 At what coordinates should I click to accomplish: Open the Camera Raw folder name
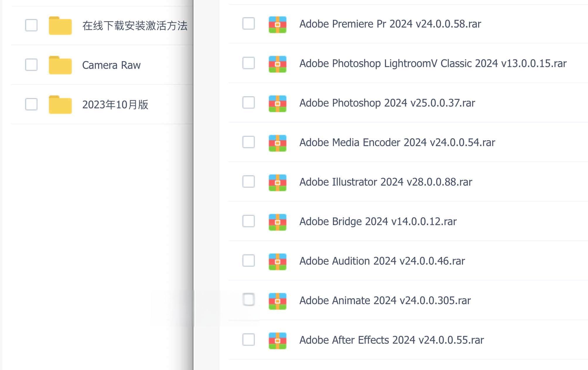point(111,65)
